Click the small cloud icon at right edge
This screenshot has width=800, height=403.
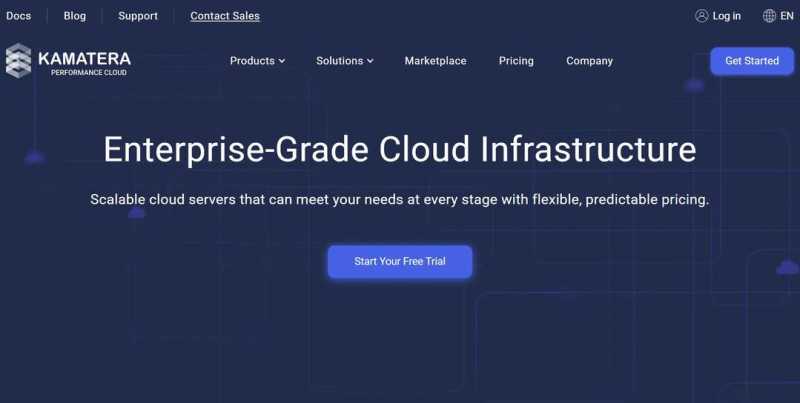(x=787, y=267)
